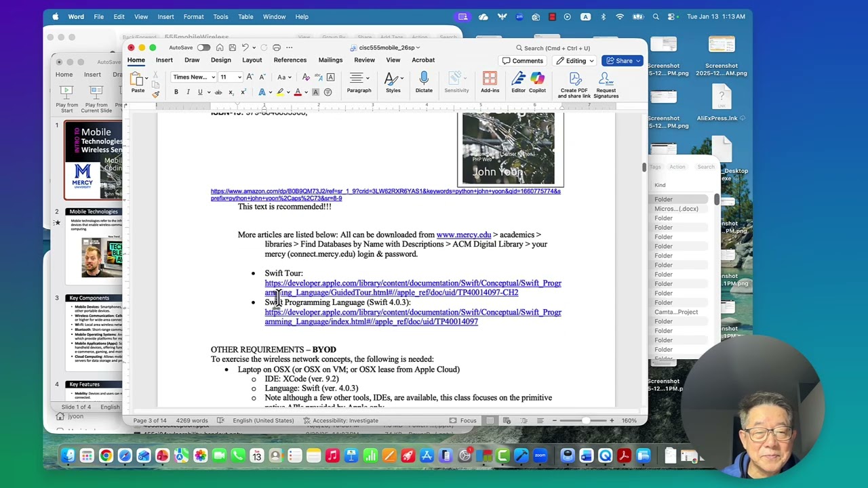Open the www.mercy.edu hyperlink
868x488 pixels.
point(463,235)
